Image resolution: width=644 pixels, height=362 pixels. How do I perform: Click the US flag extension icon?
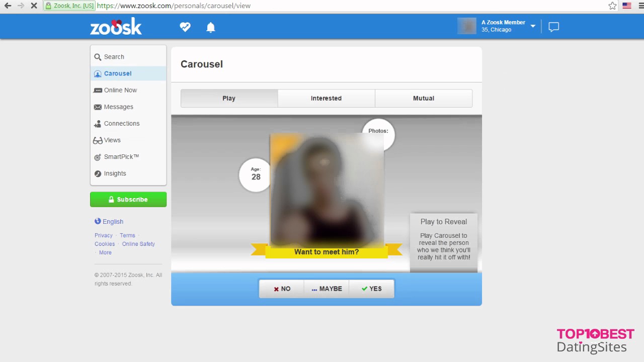627,6
